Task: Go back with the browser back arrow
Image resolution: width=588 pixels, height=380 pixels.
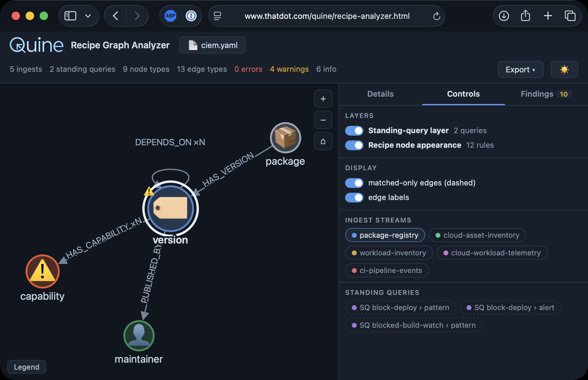Action: pyautogui.click(x=115, y=16)
